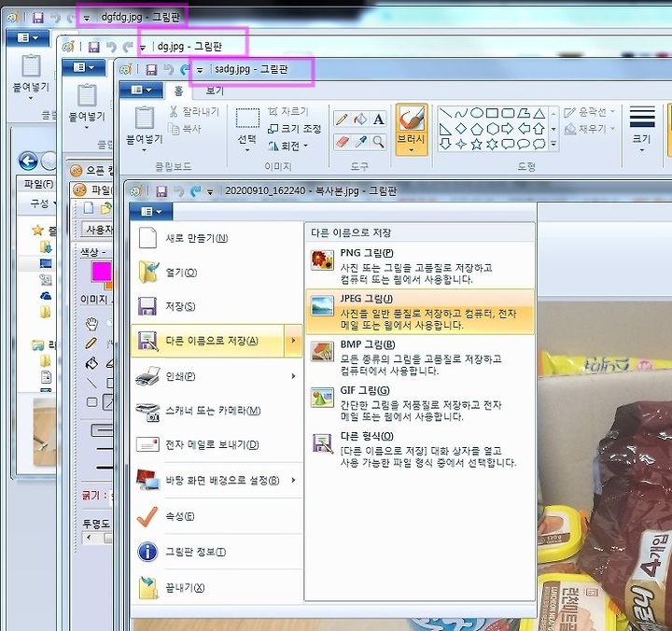672x631 pixels.
Task: Click save icon in 20200910_162240 window title bar
Action: tap(161, 191)
